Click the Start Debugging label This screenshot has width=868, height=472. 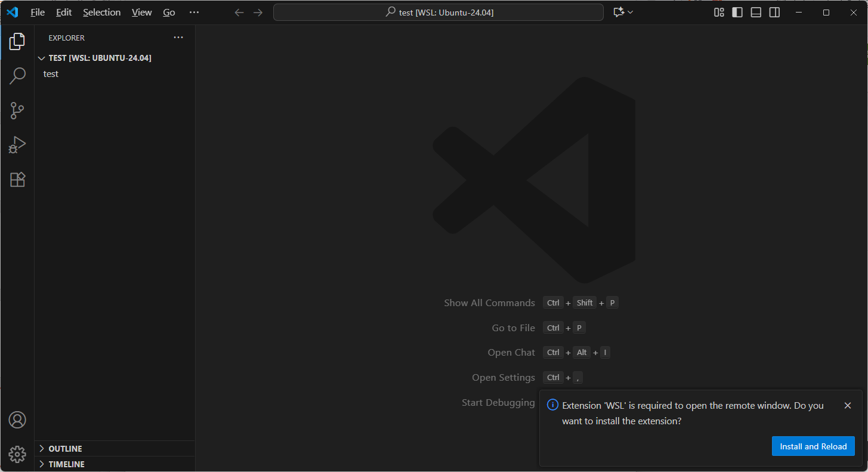click(x=498, y=403)
